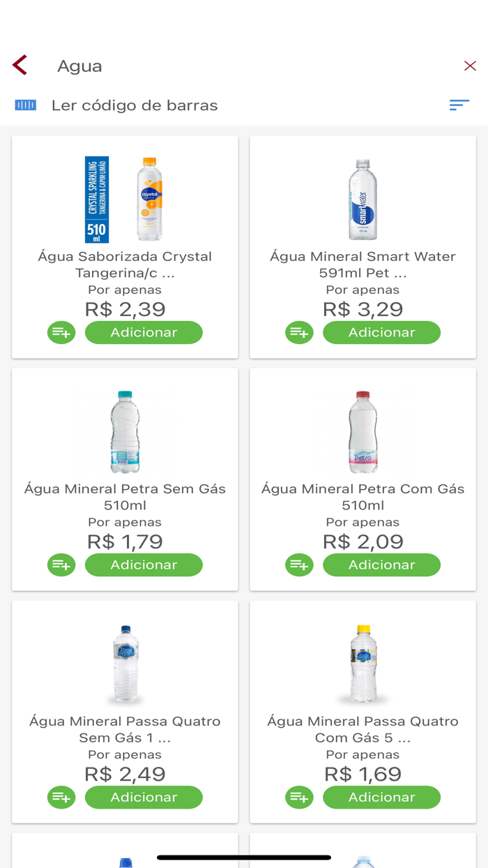
Task: Tap the add-to-list icon for Passa Quatro Sem Gás
Action: [61, 797]
